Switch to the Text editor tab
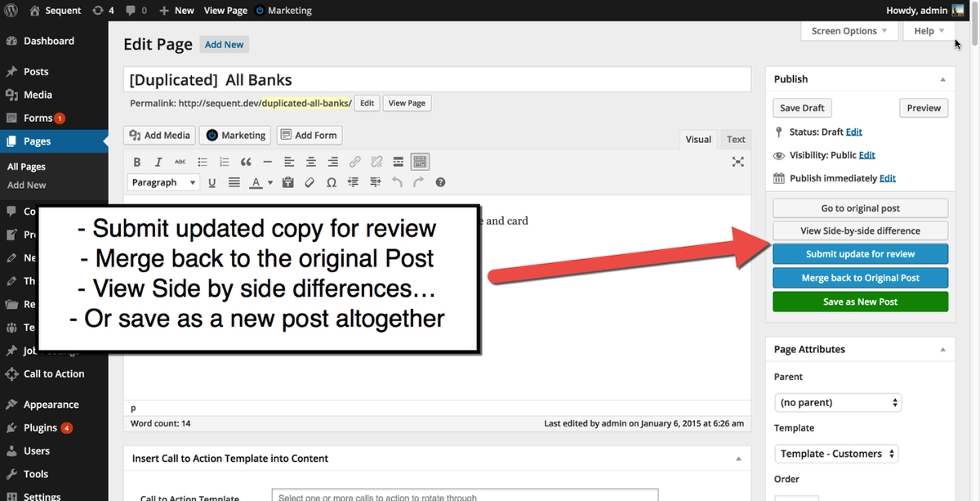This screenshot has width=980, height=501. [x=736, y=139]
